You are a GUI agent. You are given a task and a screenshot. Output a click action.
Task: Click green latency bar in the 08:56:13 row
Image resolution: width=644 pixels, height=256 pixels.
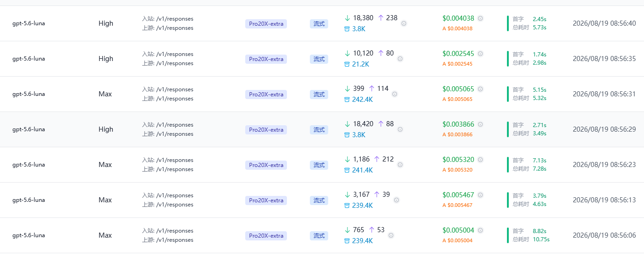pyautogui.click(x=508, y=200)
